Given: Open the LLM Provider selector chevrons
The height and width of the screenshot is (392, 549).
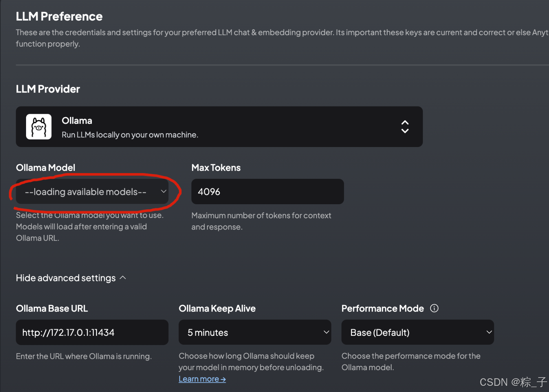Looking at the screenshot, I should [405, 127].
